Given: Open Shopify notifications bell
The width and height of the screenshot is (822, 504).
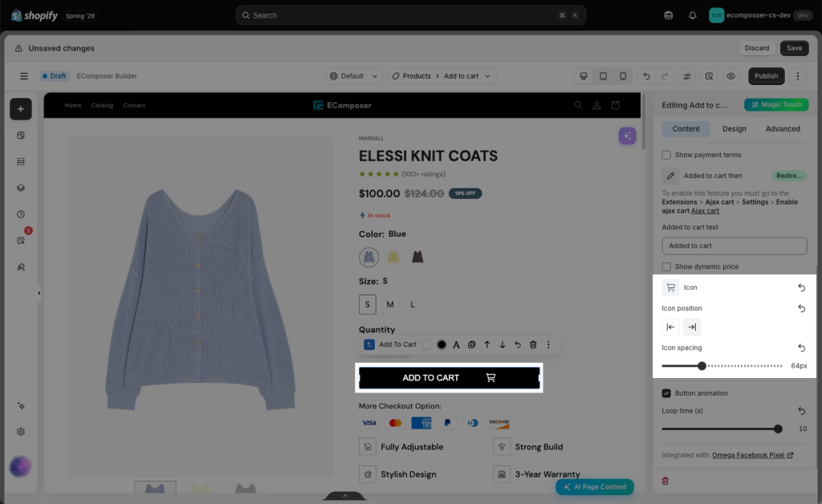Looking at the screenshot, I should 693,15.
